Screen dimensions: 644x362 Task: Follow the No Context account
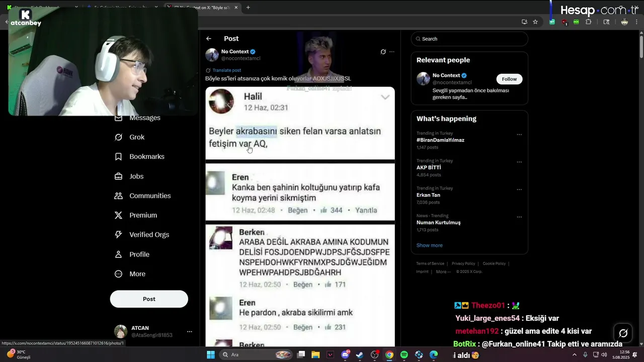[x=509, y=79]
